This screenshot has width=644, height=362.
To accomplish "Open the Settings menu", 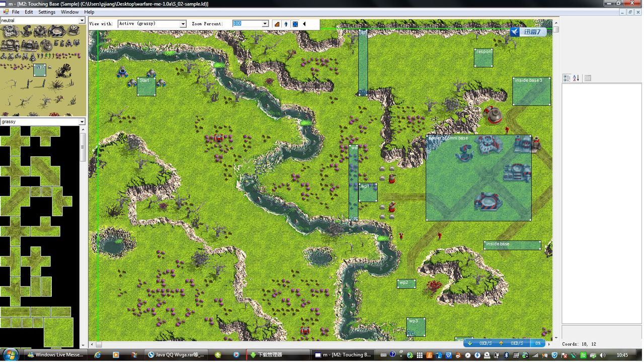I will click(47, 12).
